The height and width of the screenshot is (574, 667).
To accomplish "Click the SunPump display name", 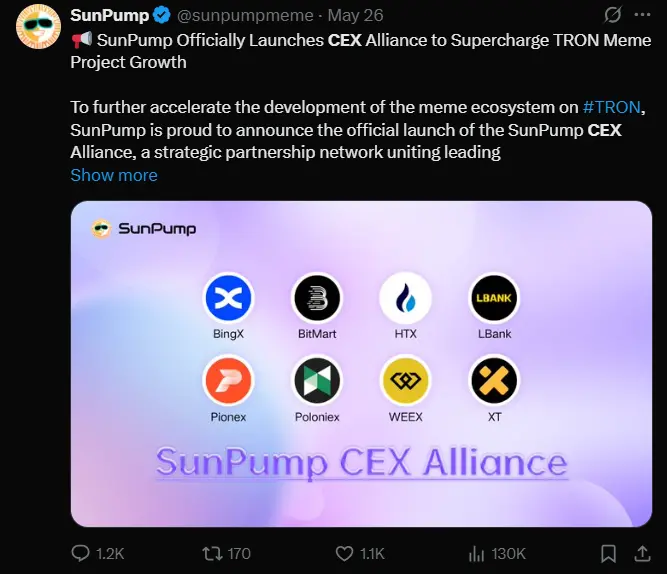I will (x=109, y=16).
